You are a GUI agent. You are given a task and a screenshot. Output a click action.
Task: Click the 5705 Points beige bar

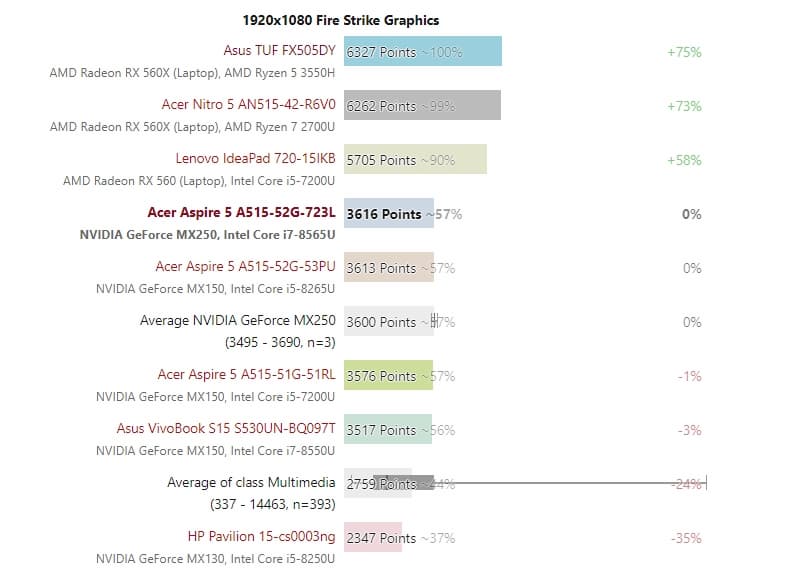[414, 159]
